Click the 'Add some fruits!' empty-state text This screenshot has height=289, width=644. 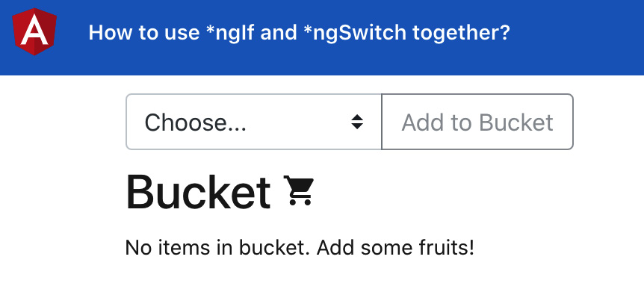coord(395,248)
